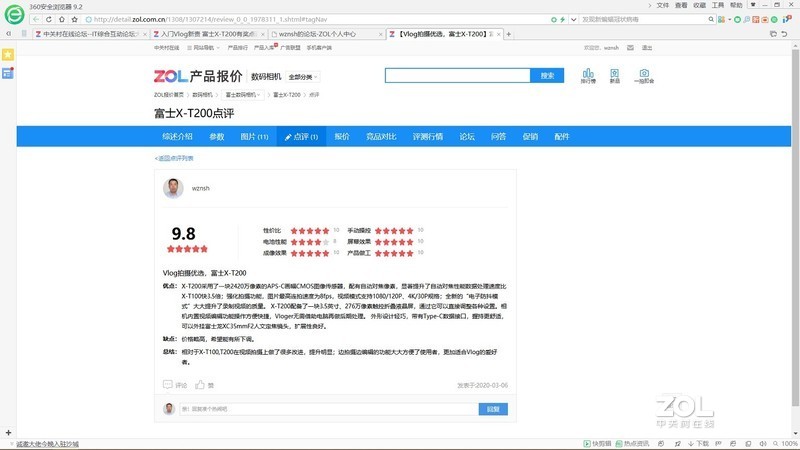Open the 工具 menu
The height and width of the screenshot is (450, 800).
click(718, 5)
